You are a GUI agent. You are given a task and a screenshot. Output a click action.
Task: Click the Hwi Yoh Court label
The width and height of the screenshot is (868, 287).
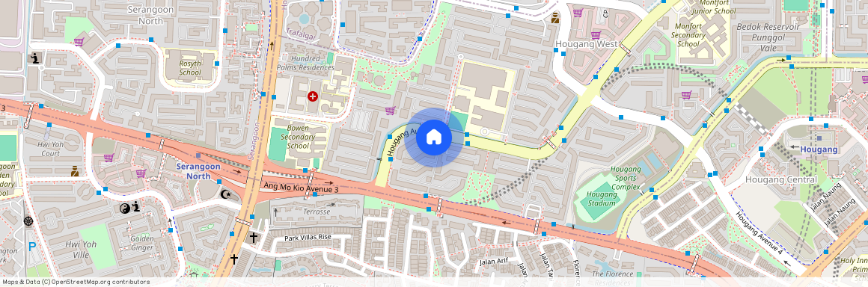(x=50, y=149)
